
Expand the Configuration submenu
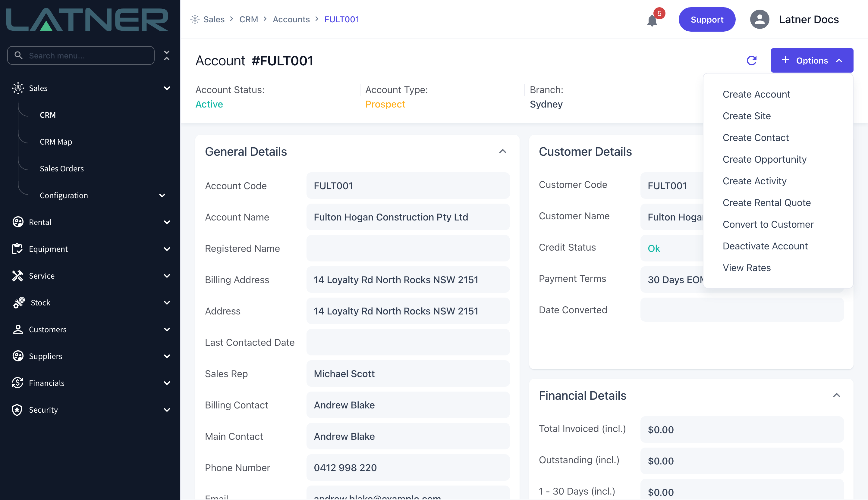click(162, 195)
